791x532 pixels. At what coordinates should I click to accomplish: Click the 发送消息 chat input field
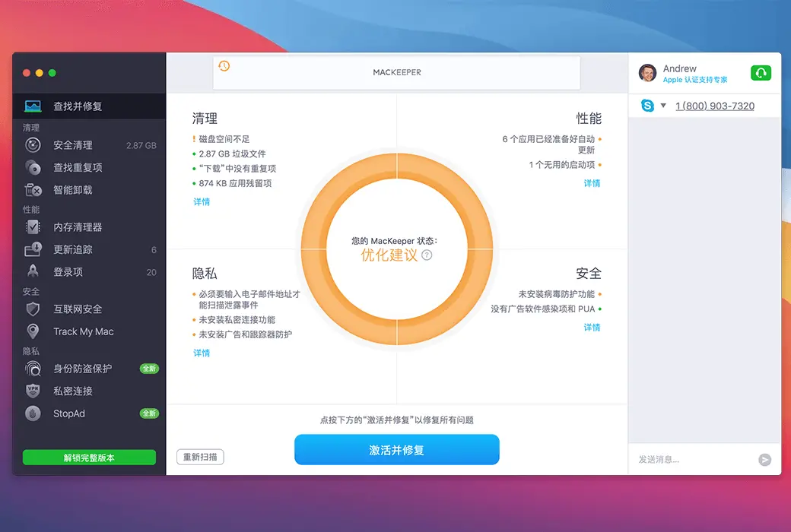(x=694, y=459)
